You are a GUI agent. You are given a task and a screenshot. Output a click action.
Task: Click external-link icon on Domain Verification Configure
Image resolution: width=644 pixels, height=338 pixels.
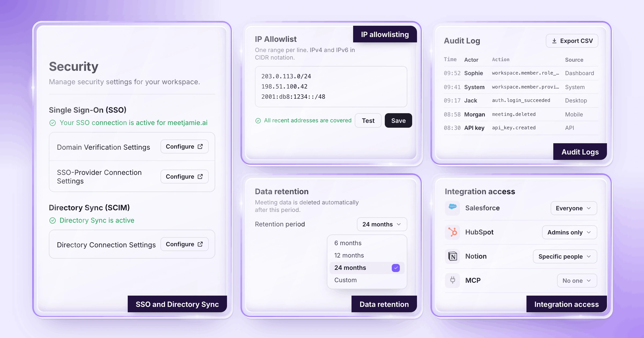pyautogui.click(x=200, y=146)
